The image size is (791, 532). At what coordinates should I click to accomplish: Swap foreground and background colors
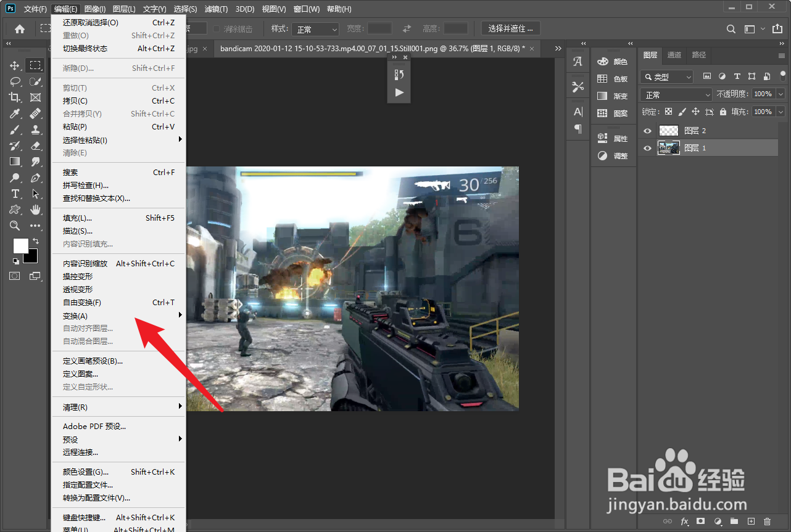click(36, 240)
